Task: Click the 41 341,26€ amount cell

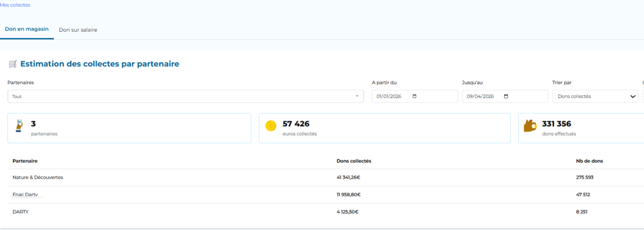Action: pyautogui.click(x=349, y=178)
